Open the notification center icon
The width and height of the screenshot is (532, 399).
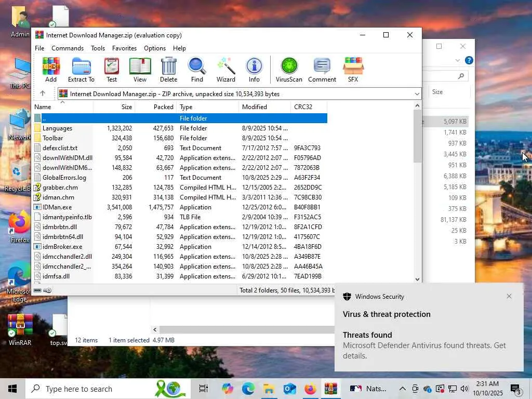coord(516,389)
